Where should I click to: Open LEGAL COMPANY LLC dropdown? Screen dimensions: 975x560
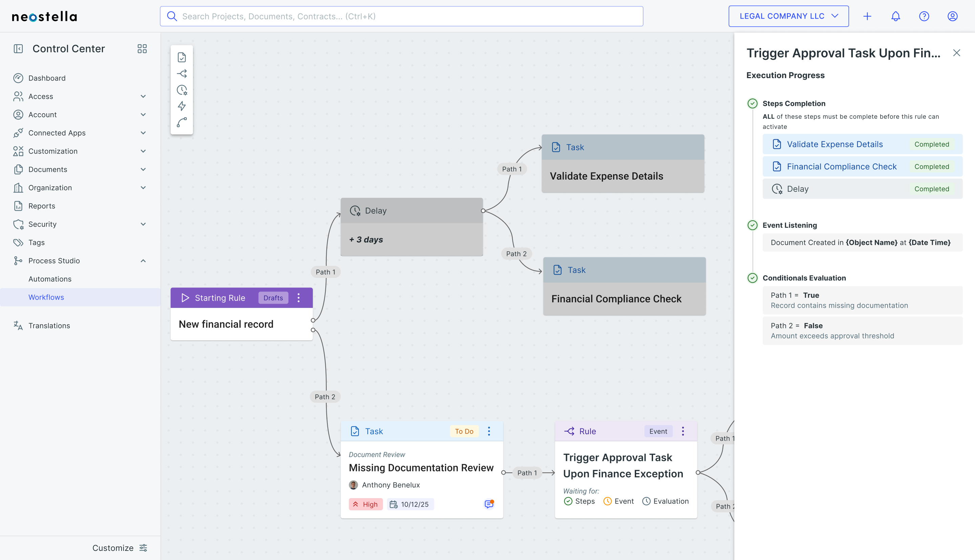788,16
